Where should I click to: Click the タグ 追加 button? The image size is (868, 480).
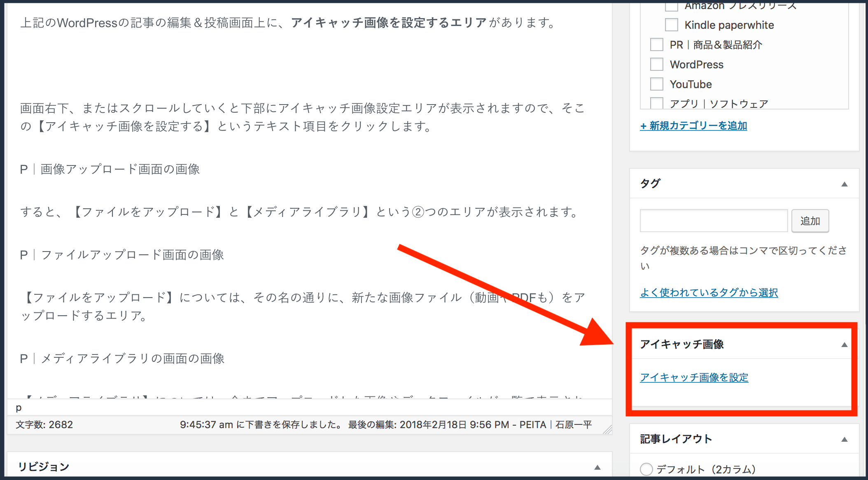click(813, 221)
